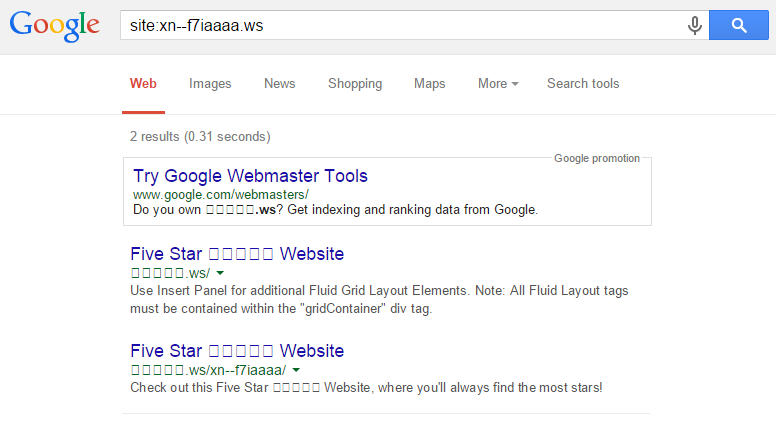Open the Five Star result mentioning gridContainer
The height and width of the screenshot is (430, 776).
click(237, 254)
